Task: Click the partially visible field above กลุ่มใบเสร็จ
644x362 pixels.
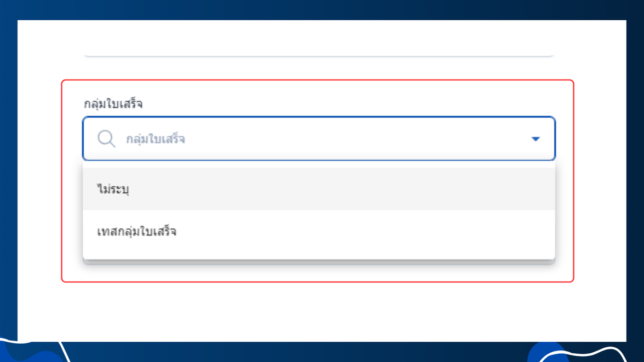Action: 318,51
